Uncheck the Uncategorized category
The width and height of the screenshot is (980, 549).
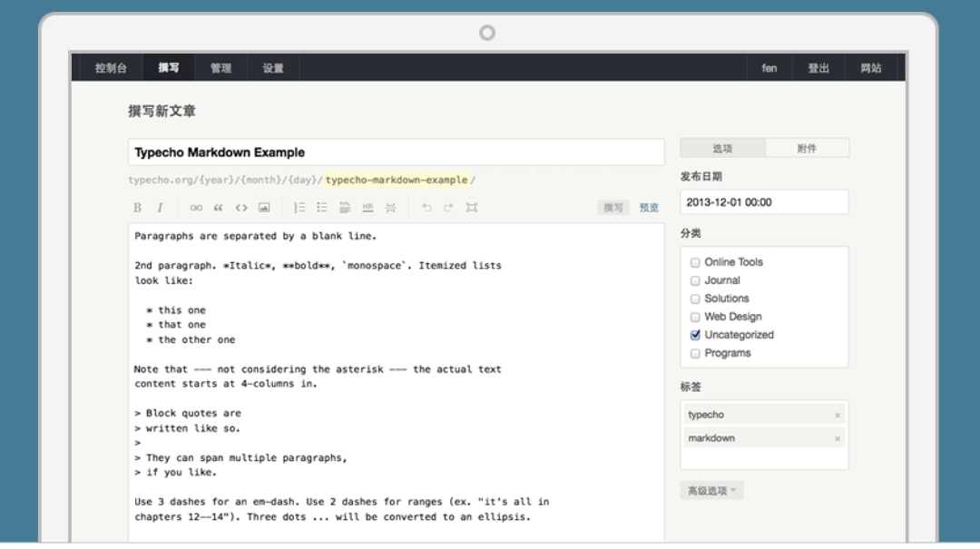coord(695,335)
